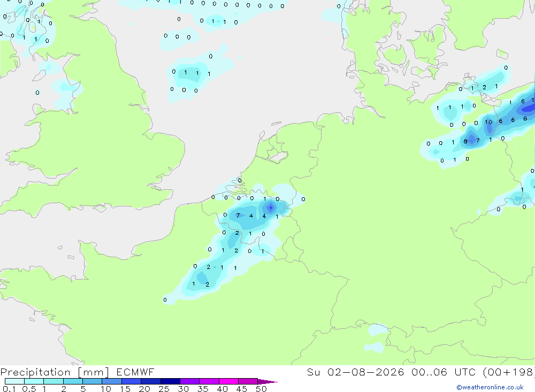Select the navy 25–30 legend swatch

170,381
